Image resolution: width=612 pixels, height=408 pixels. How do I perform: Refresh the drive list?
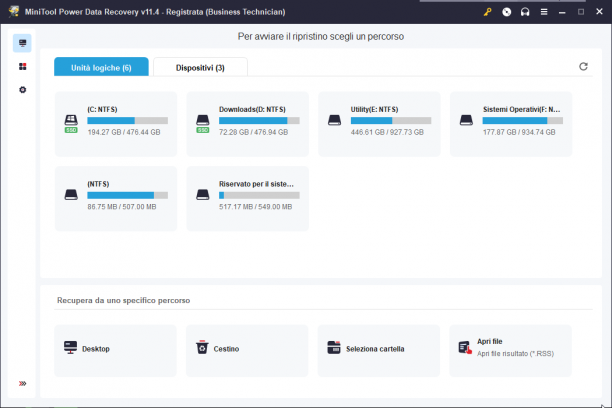(x=583, y=66)
